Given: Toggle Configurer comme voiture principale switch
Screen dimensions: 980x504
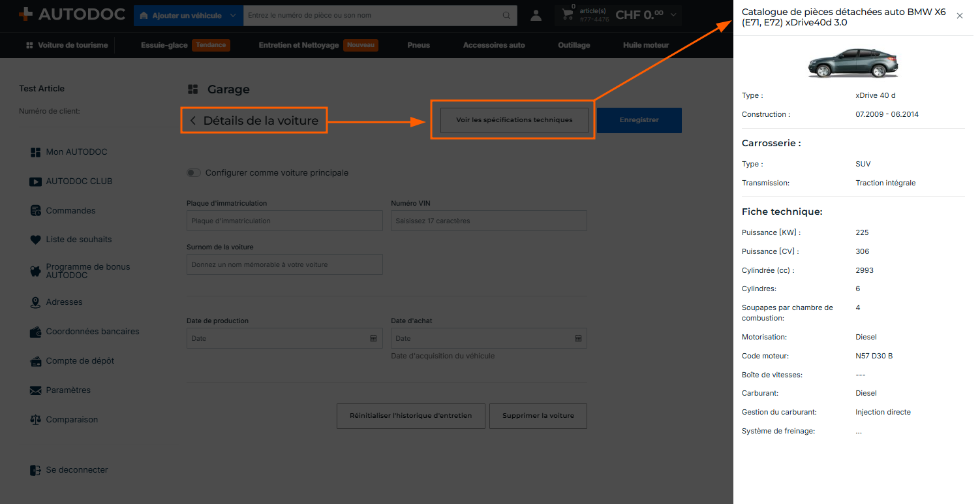Looking at the screenshot, I should [x=193, y=173].
